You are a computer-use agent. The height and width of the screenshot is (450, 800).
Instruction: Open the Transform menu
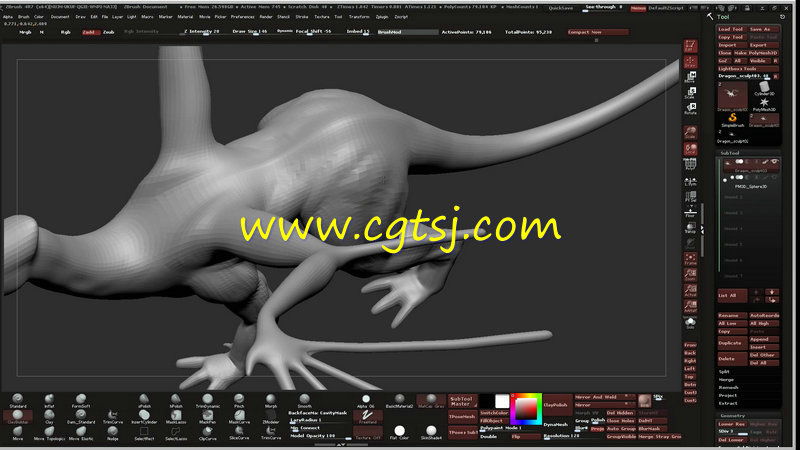tap(359, 17)
